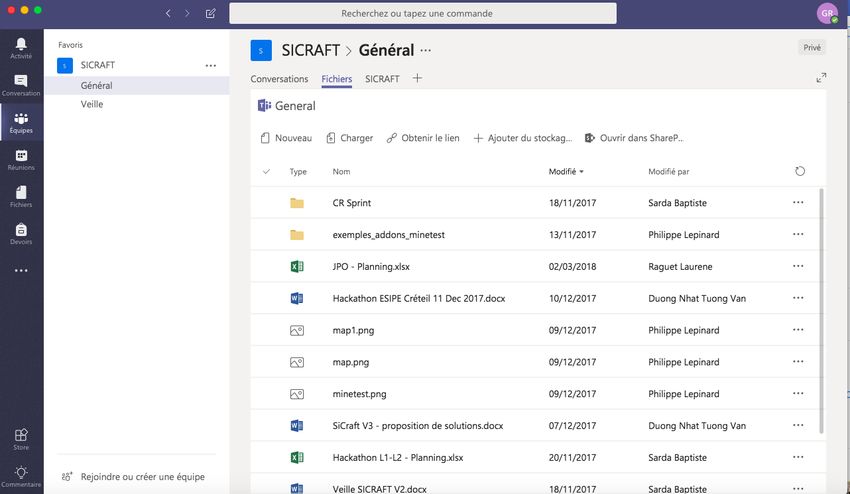This screenshot has width=850, height=494.
Task: Open more options for CR Sprint
Action: (798, 202)
